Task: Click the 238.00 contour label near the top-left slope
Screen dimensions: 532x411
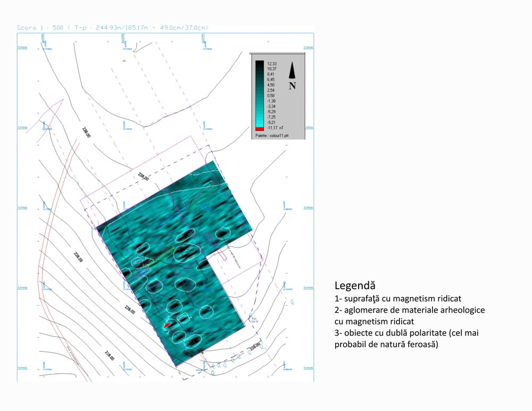Action: tap(86, 132)
